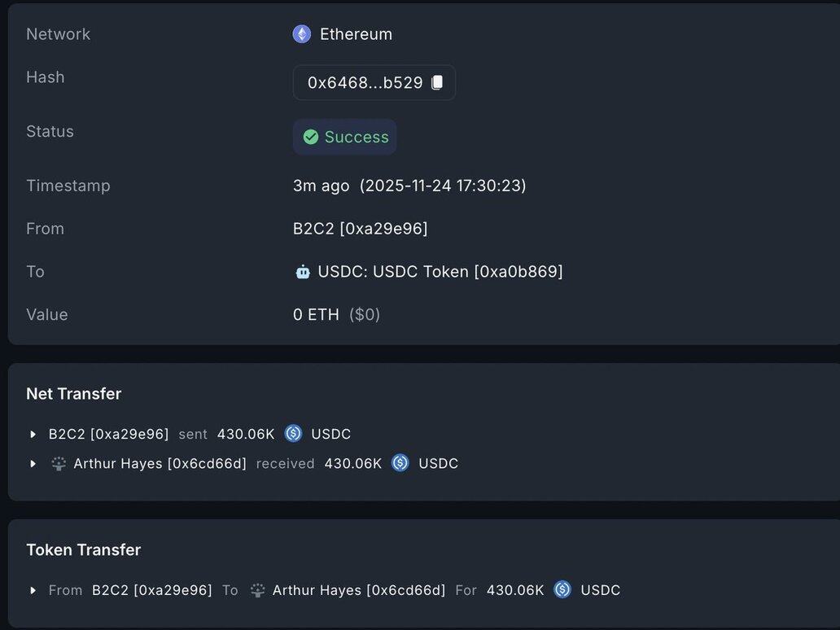Click the green Success checkmark icon
This screenshot has width=840, height=630.
point(311,137)
